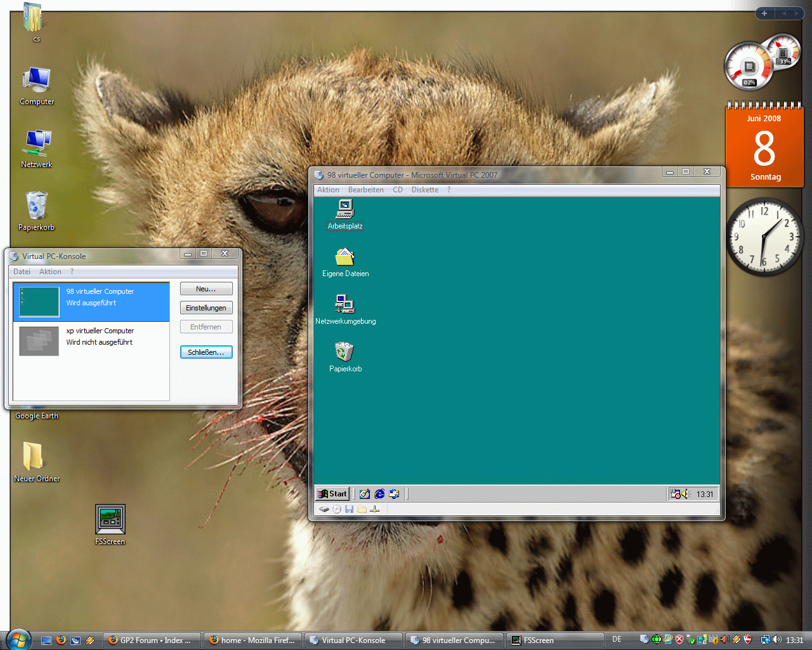Open the Datei menu in Virtual PC-Konsole

click(x=22, y=272)
